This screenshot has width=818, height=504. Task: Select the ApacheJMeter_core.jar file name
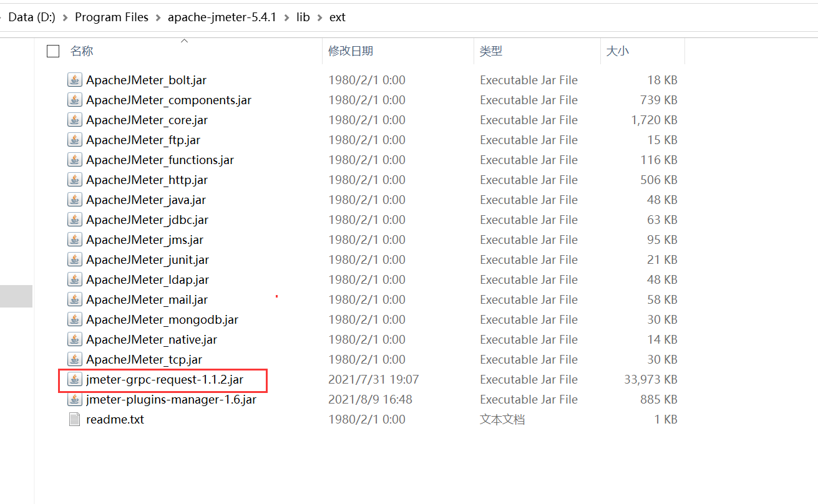pyautogui.click(x=147, y=120)
